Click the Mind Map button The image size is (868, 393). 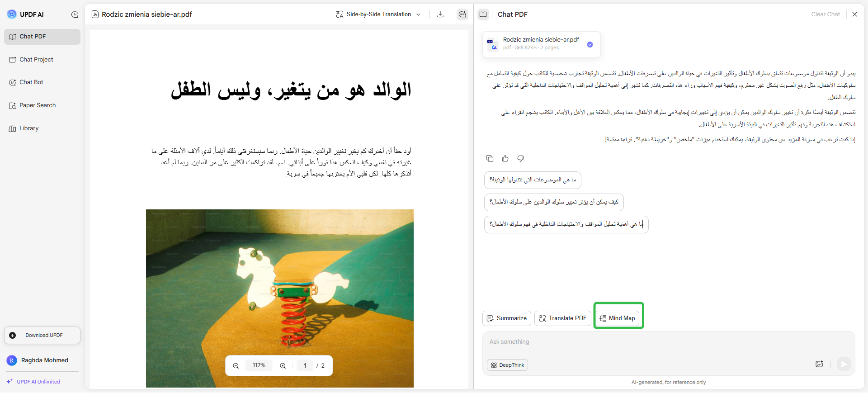(617, 318)
